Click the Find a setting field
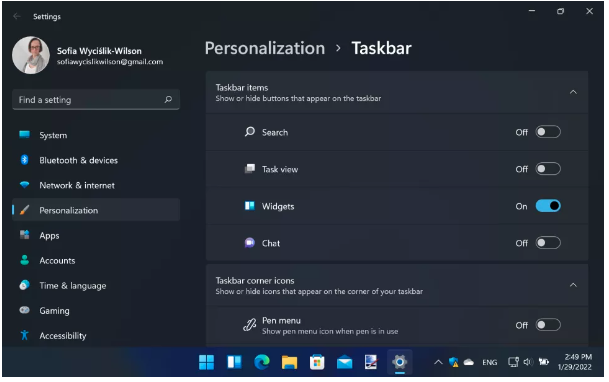The width and height of the screenshot is (609, 382). pyautogui.click(x=96, y=100)
